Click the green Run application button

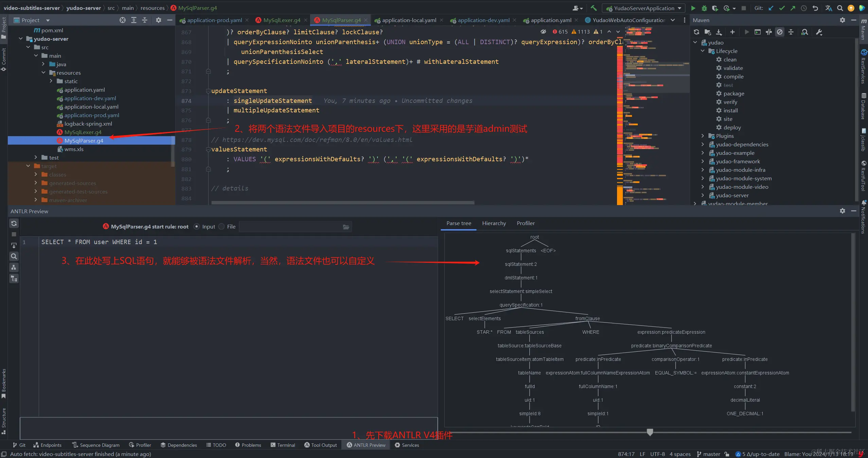pos(693,8)
